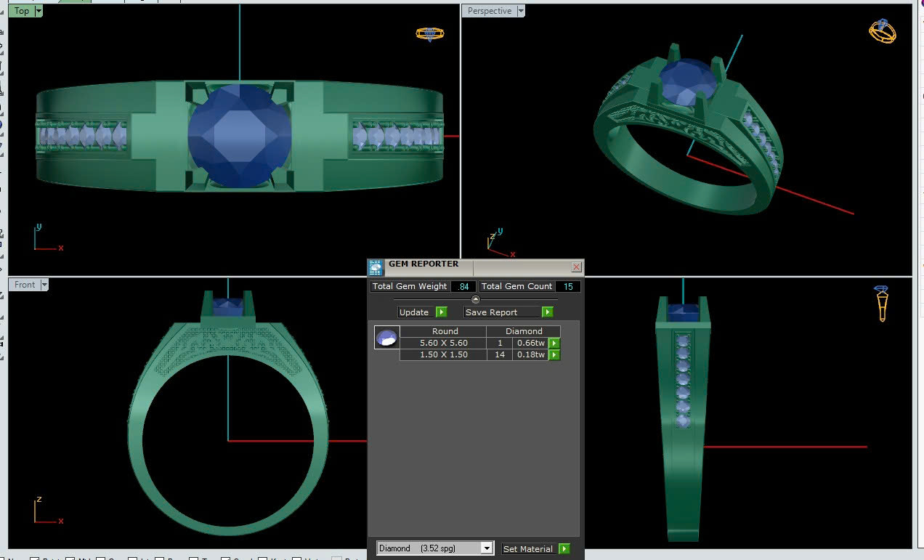Click the Front viewport title label
The image size is (924, 560).
pyautogui.click(x=25, y=285)
